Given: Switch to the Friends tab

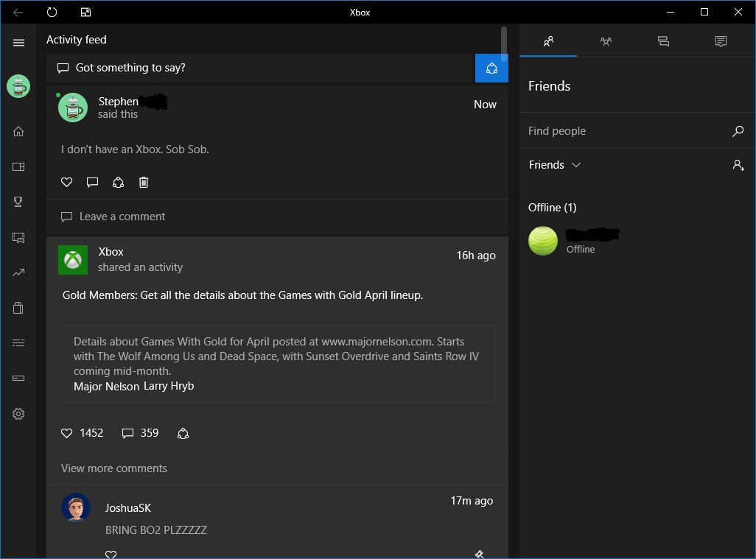Looking at the screenshot, I should pyautogui.click(x=548, y=41).
